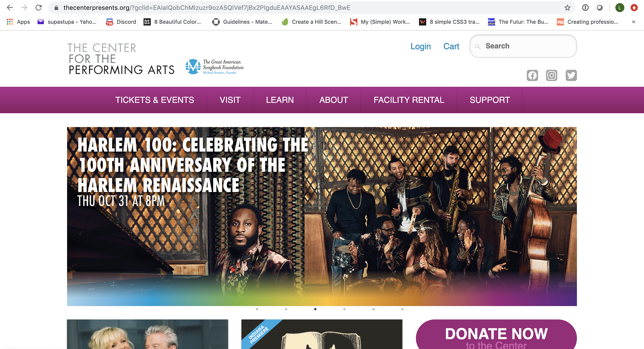The width and height of the screenshot is (644, 349).
Task: Expand the Facility Rental menu
Action: pos(409,100)
